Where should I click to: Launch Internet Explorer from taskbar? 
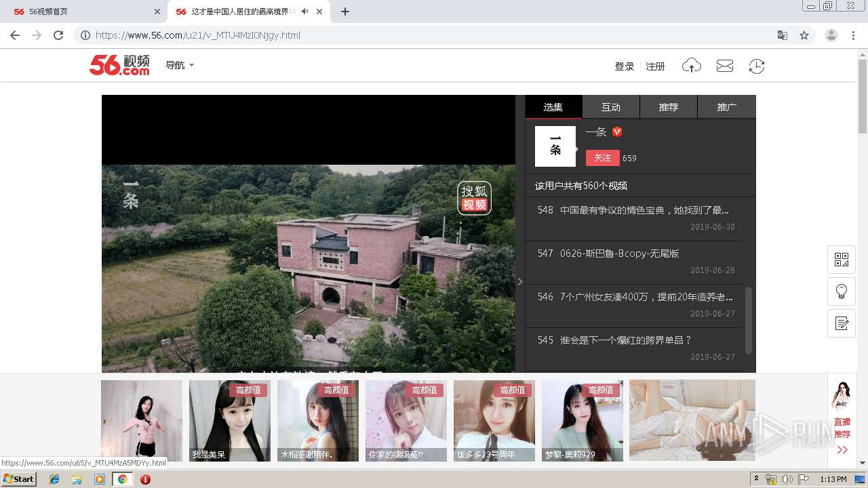coord(54,479)
